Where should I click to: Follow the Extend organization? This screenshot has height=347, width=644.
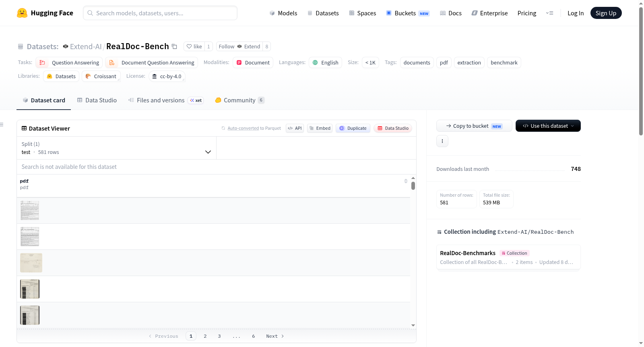click(239, 46)
